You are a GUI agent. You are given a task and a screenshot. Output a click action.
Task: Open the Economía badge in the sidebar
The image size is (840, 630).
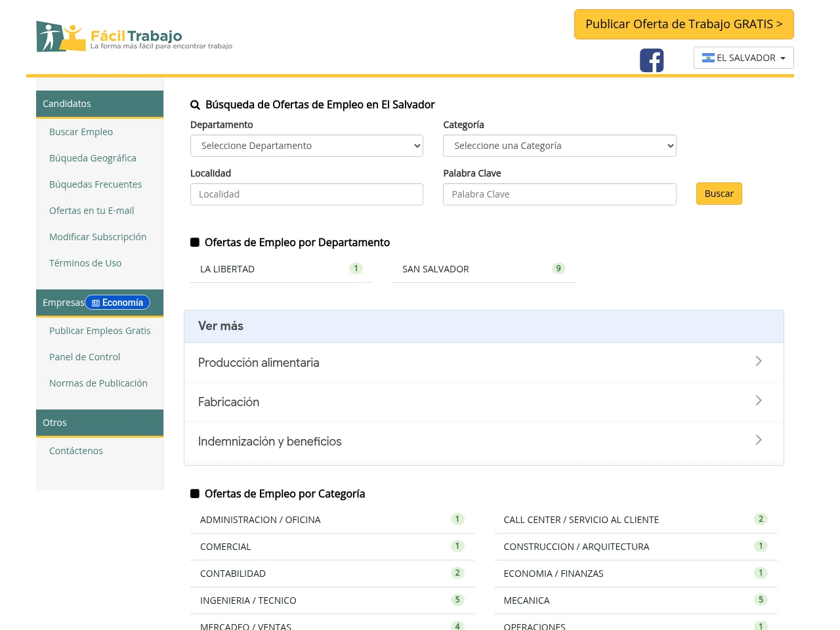tap(118, 303)
